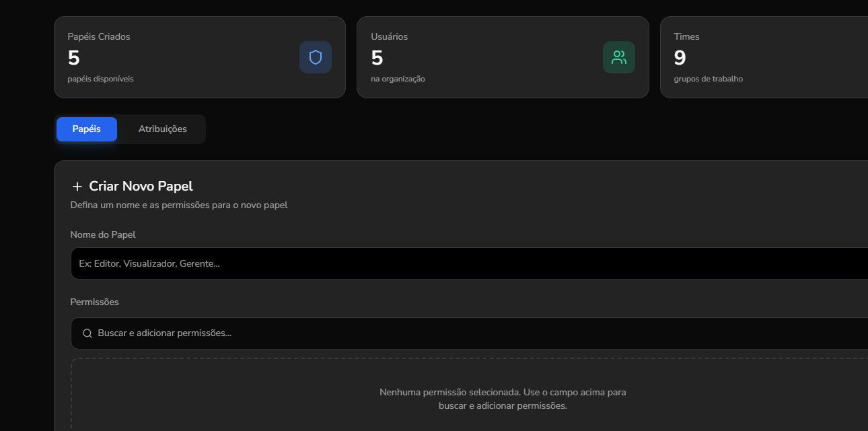The width and height of the screenshot is (868, 431).
Task: Click the Buscar e adicionar permissões field
Action: click(x=469, y=333)
